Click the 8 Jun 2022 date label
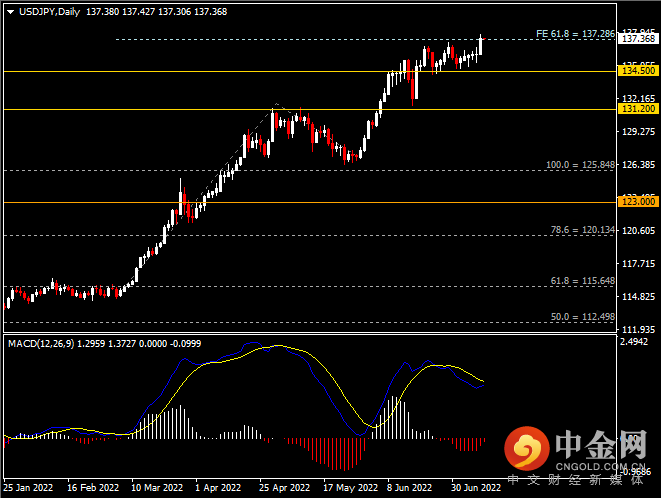Screen dimensions: 661x498 pos(410,488)
